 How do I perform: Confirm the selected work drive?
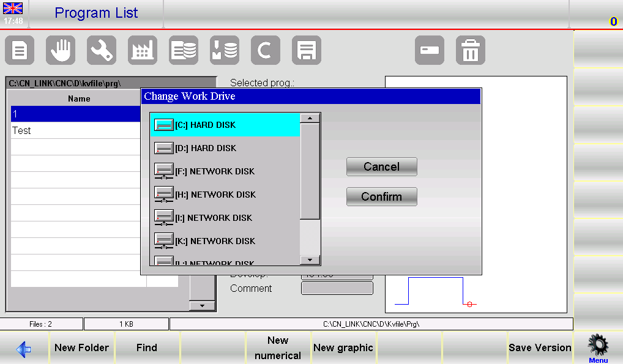[381, 196]
